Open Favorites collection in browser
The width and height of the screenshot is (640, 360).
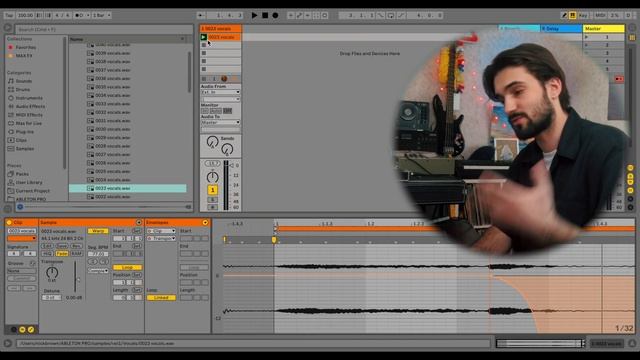tap(26, 47)
